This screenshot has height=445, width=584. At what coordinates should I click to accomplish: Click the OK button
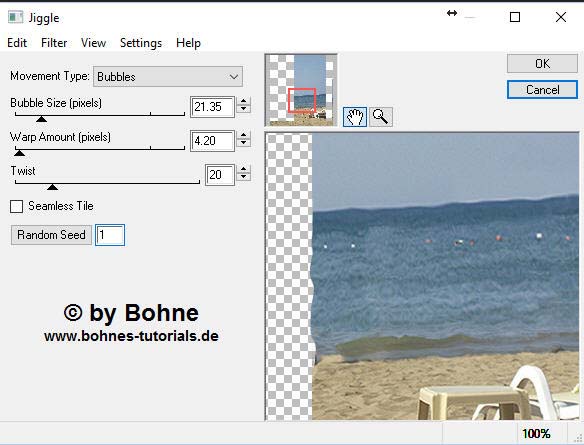[x=542, y=64]
